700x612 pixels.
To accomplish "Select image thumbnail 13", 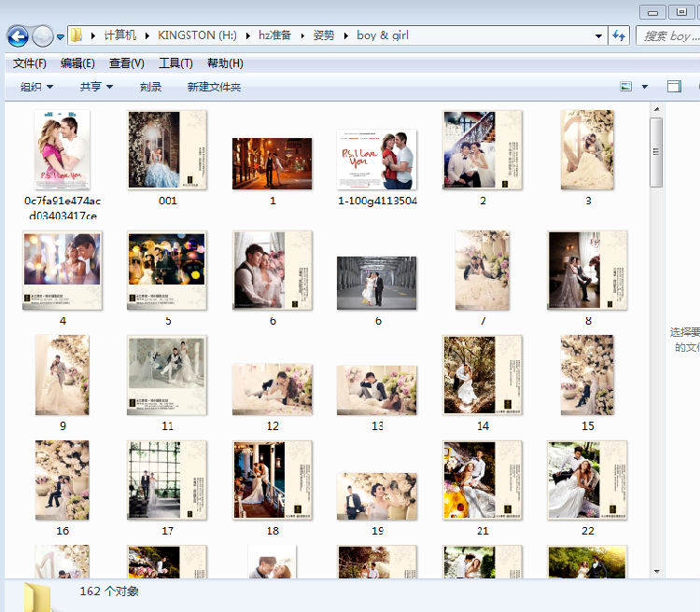I will point(377,390).
